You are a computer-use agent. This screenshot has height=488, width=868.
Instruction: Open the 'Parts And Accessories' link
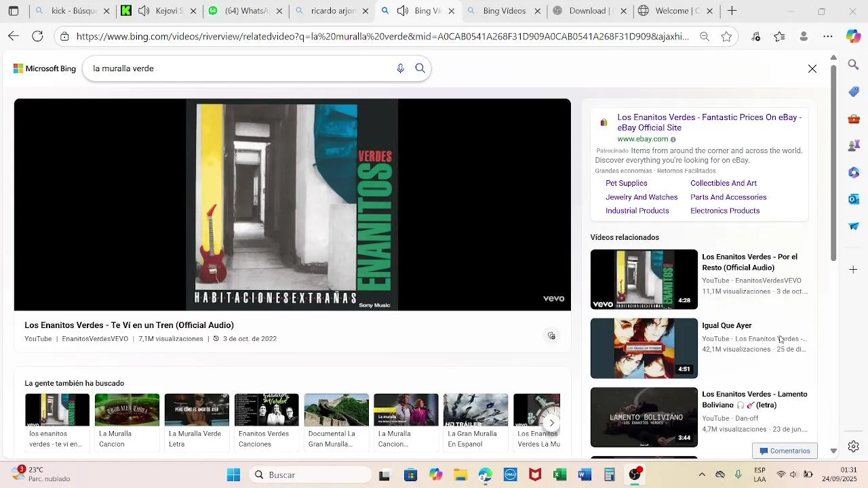tap(728, 197)
